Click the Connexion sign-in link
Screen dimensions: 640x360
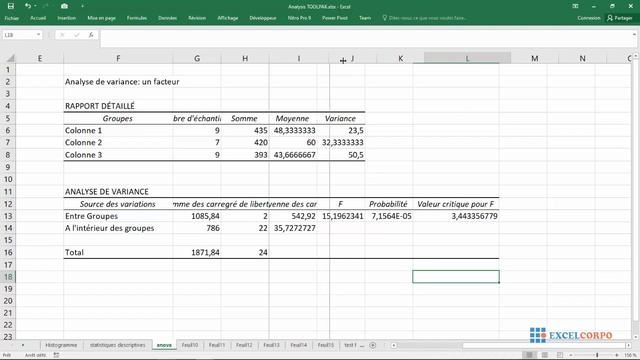(589, 18)
